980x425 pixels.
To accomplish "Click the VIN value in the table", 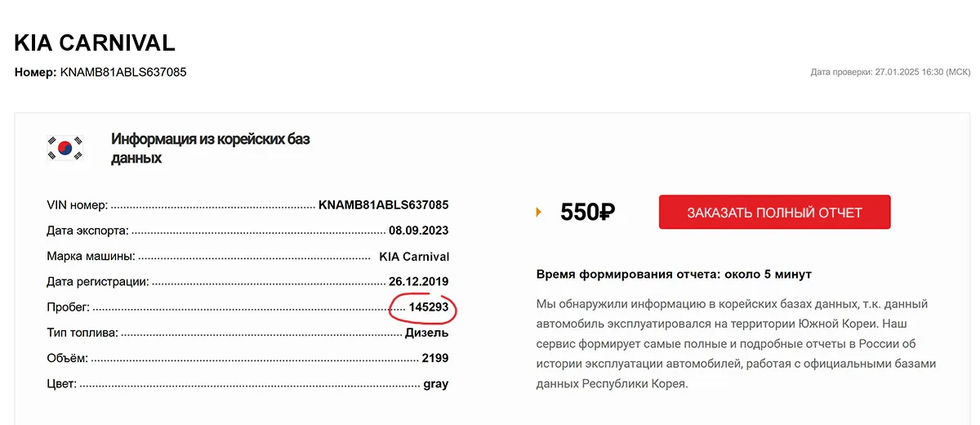I will [x=383, y=204].
